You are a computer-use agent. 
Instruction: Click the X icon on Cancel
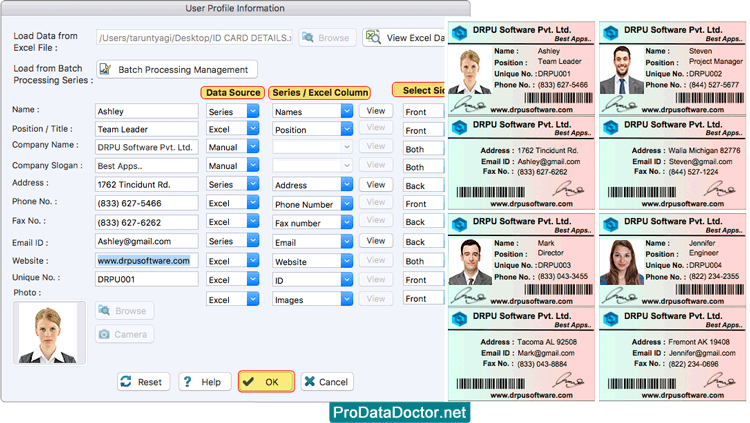(309, 381)
